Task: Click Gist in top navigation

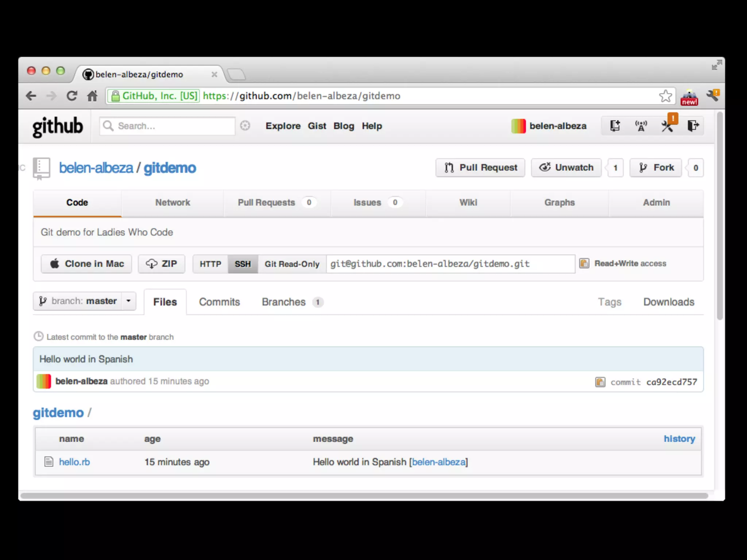Action: (317, 126)
